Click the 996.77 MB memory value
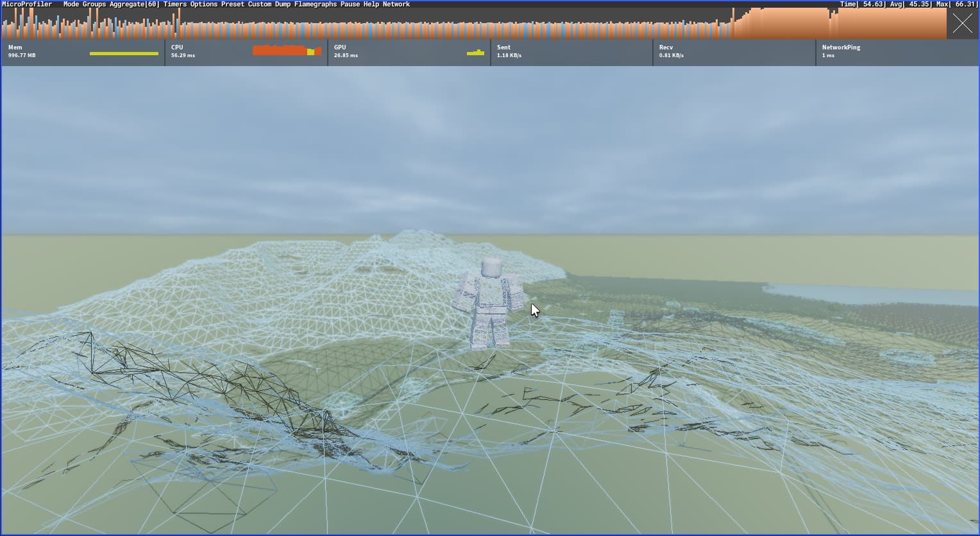 point(22,56)
